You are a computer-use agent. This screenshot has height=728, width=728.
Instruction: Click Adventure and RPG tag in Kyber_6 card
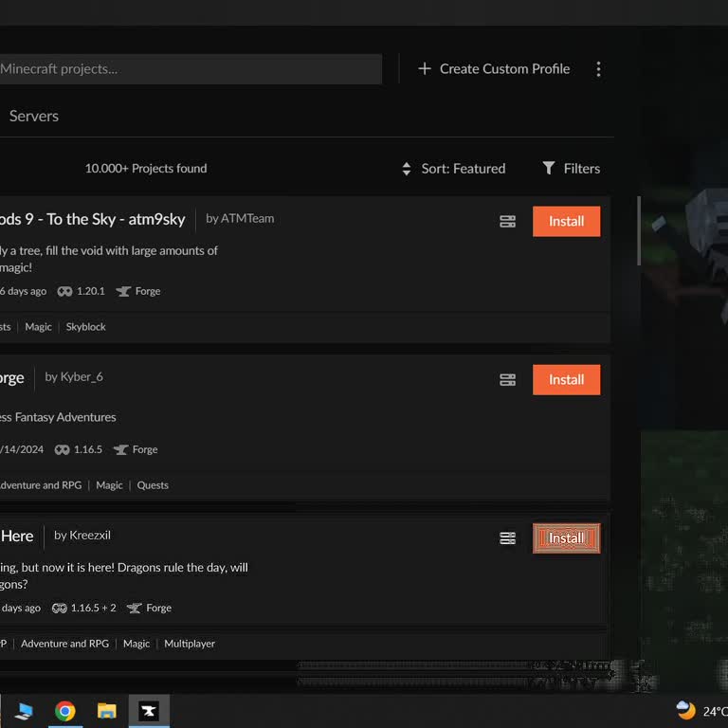(x=41, y=485)
